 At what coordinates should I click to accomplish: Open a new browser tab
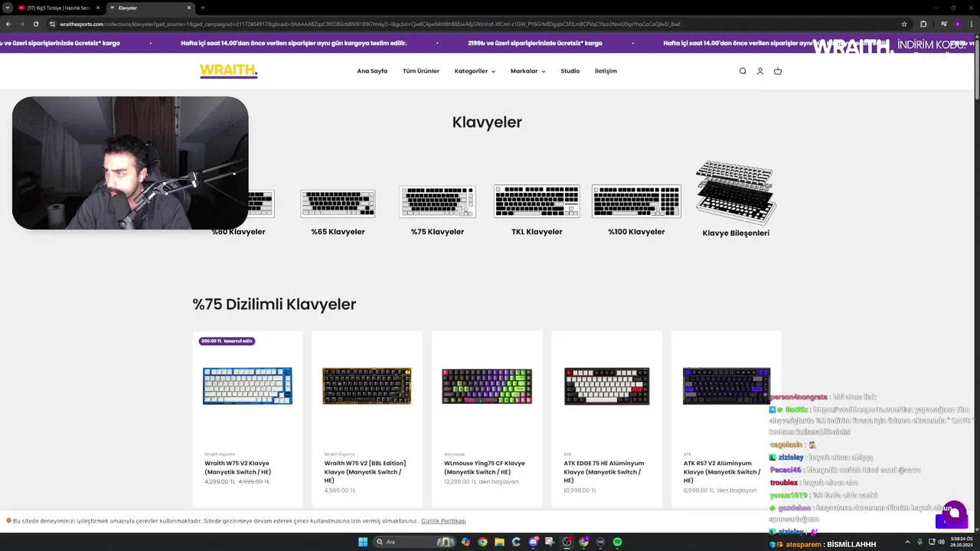pyautogui.click(x=202, y=8)
